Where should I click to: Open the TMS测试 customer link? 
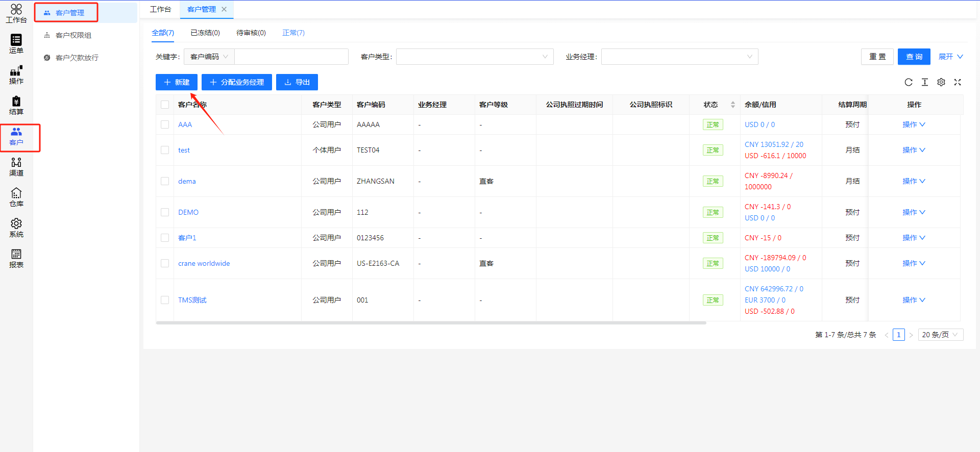[x=192, y=300]
